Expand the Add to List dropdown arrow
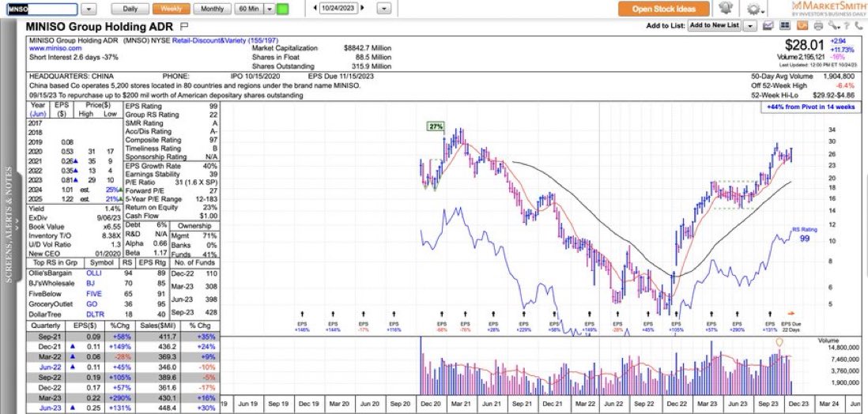This screenshot has width=868, height=414. point(749,25)
